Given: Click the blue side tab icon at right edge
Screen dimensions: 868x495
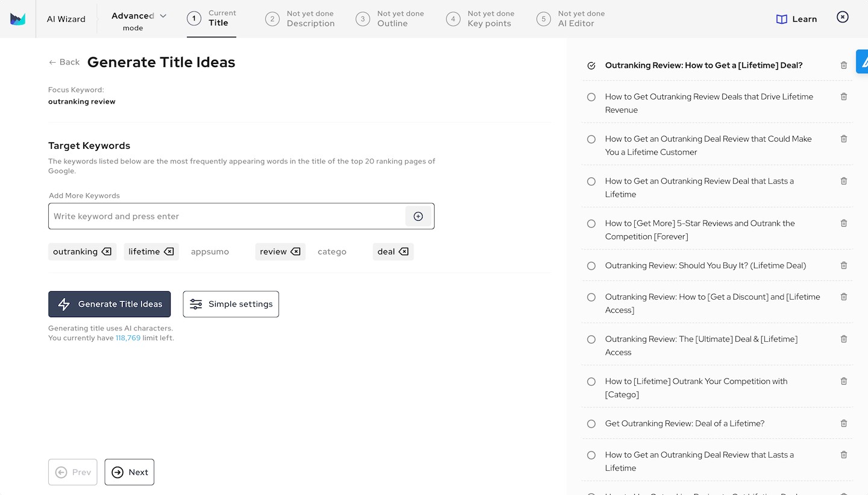Looking at the screenshot, I should (x=863, y=61).
